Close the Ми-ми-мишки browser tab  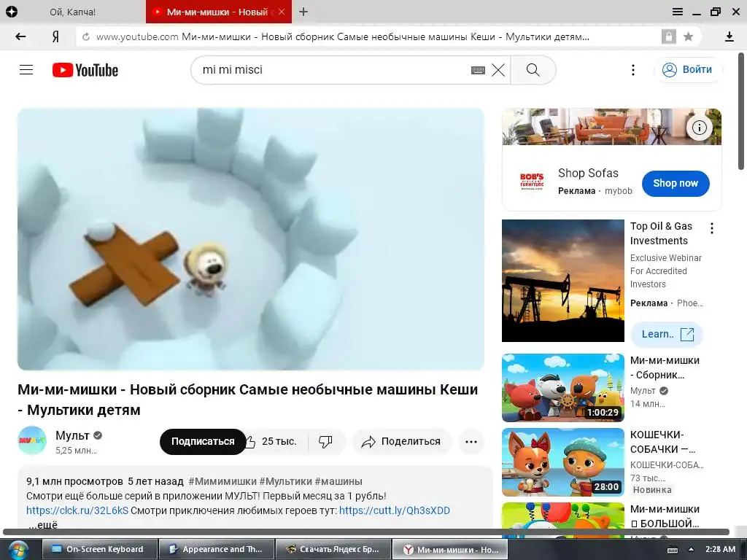tap(282, 12)
